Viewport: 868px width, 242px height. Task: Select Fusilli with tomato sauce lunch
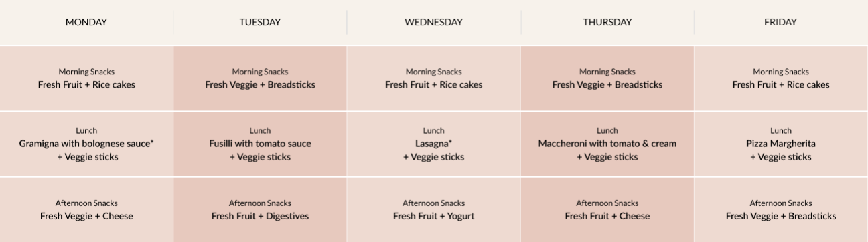coord(260,144)
